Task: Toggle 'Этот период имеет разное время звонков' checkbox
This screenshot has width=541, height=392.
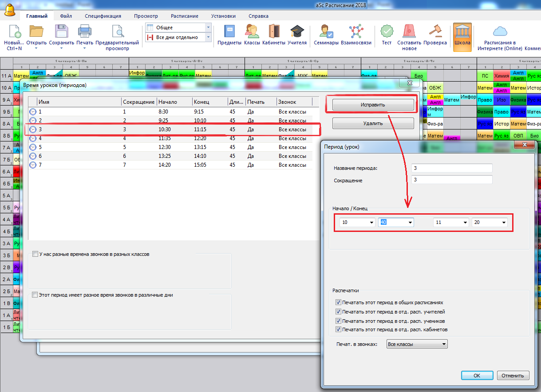Action: tap(36, 295)
